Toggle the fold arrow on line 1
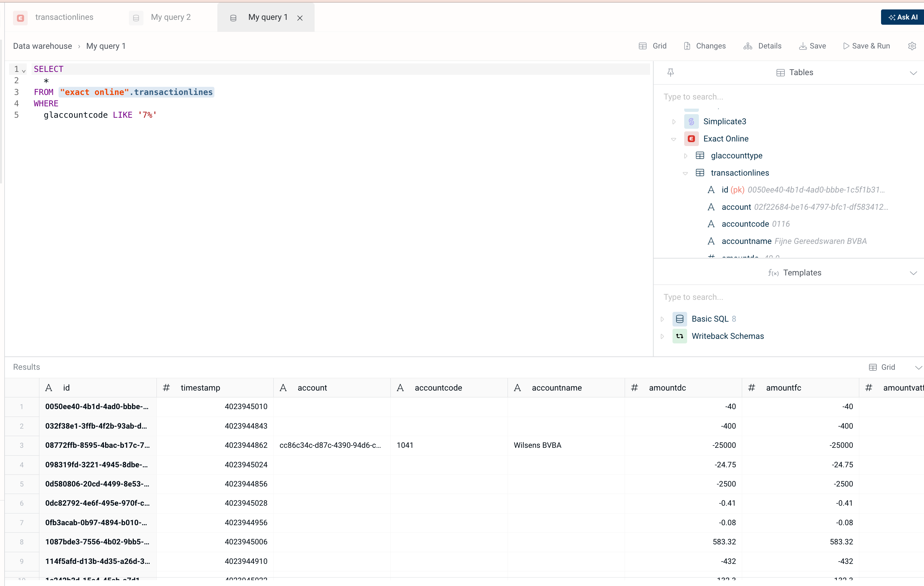The image size is (924, 586). point(24,71)
